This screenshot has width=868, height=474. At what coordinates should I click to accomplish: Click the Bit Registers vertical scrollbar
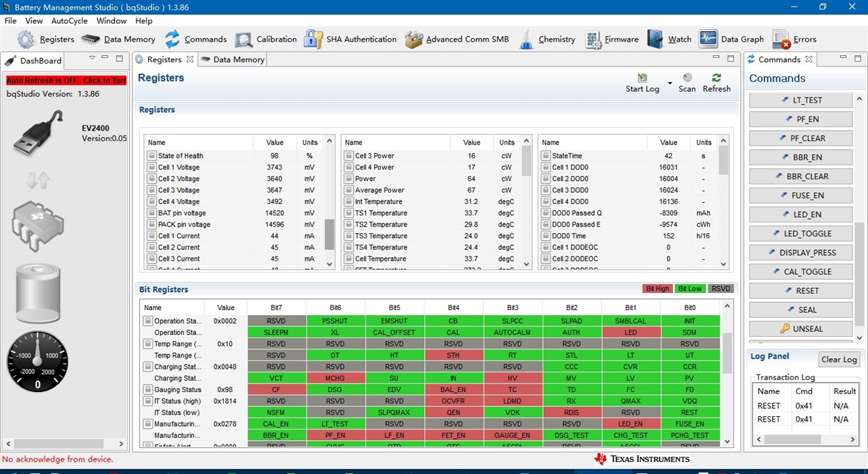click(x=728, y=353)
